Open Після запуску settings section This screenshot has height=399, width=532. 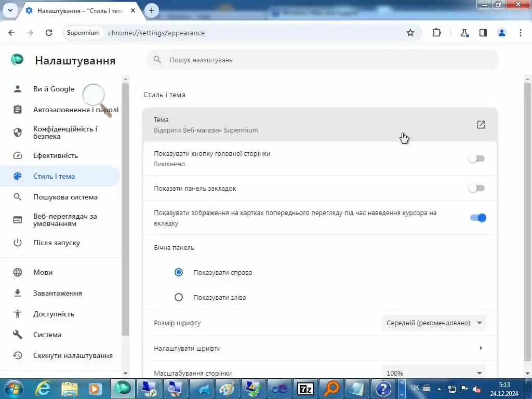[60, 243]
